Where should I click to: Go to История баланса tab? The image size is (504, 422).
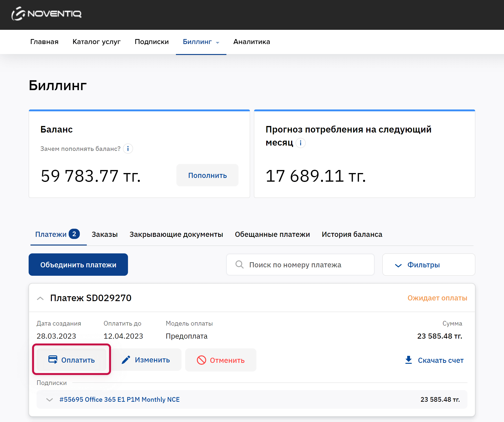[352, 234]
